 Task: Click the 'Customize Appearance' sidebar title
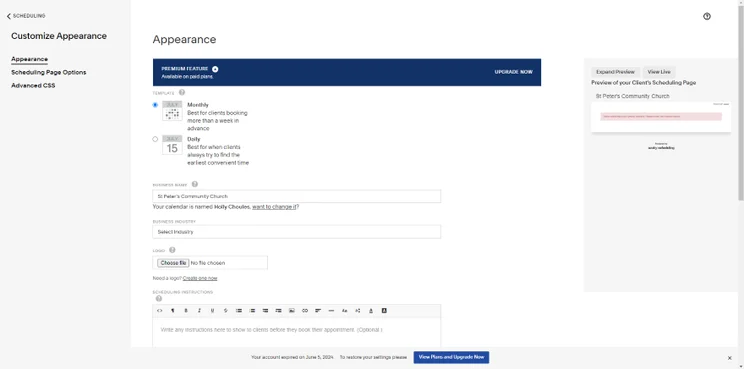(x=59, y=36)
